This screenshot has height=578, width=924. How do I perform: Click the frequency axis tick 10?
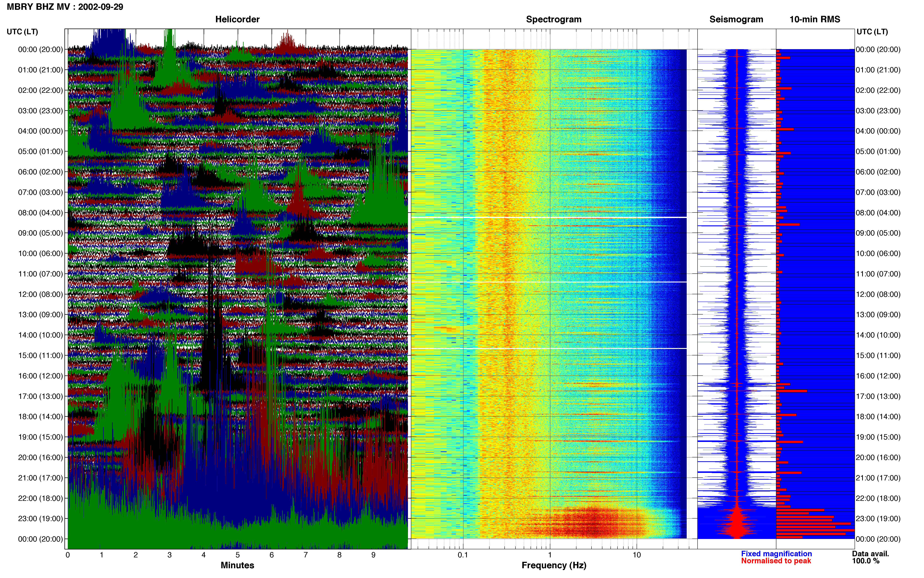pyautogui.click(x=637, y=555)
